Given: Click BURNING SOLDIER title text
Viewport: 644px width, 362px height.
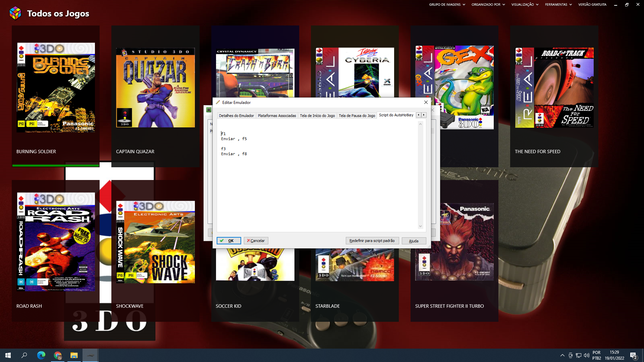Looking at the screenshot, I should click(36, 152).
